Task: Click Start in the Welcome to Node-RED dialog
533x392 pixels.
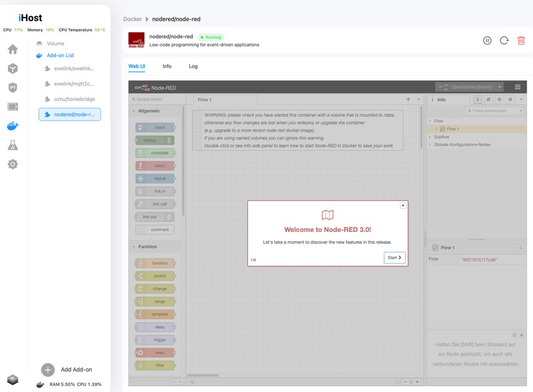Action: click(394, 257)
